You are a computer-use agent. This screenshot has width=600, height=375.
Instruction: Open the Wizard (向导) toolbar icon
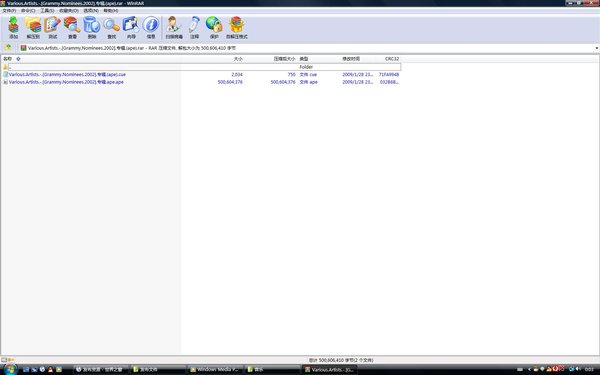pyautogui.click(x=131, y=28)
